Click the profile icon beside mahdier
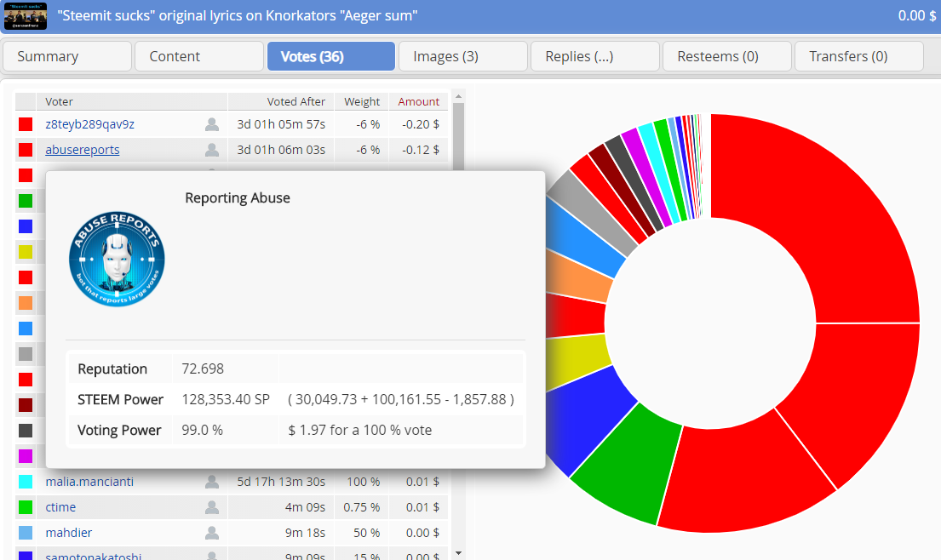 212,533
